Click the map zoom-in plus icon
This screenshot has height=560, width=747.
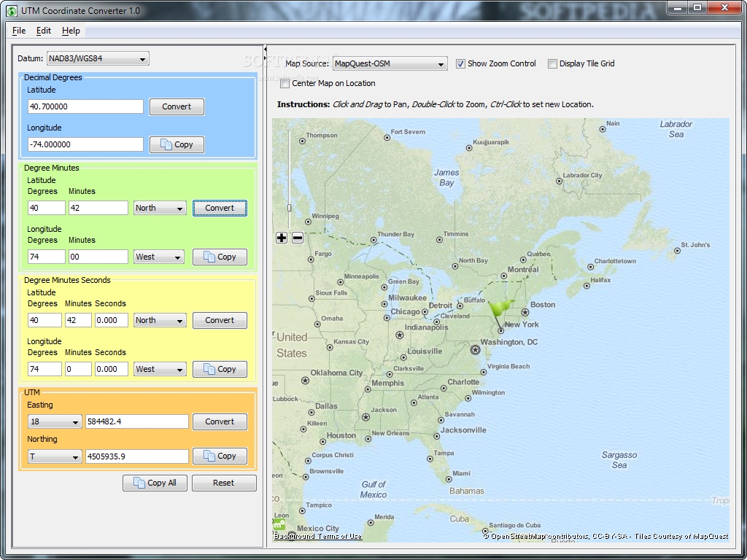282,238
